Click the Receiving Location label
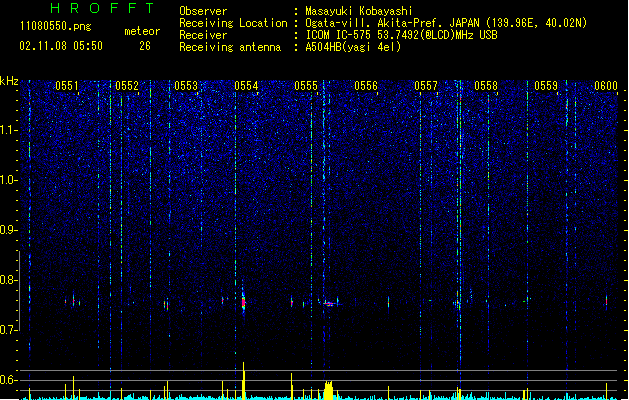This screenshot has height=400, width=629. (233, 23)
